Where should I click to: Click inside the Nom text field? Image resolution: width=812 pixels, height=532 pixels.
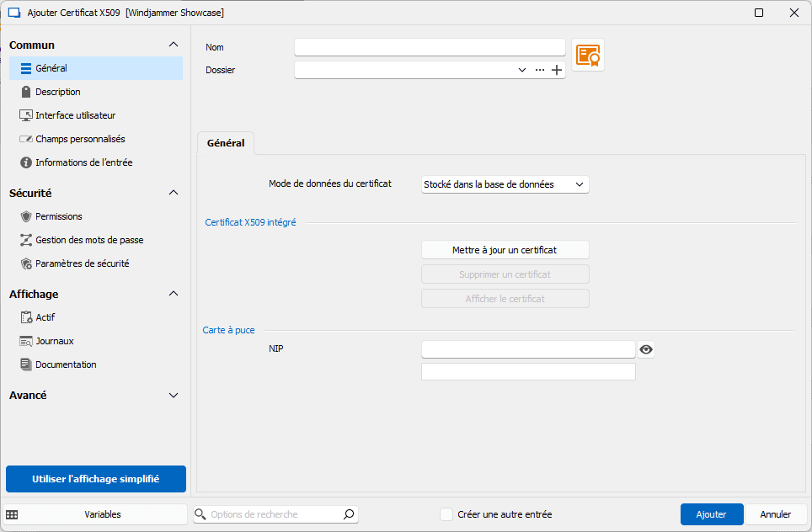[429, 46]
